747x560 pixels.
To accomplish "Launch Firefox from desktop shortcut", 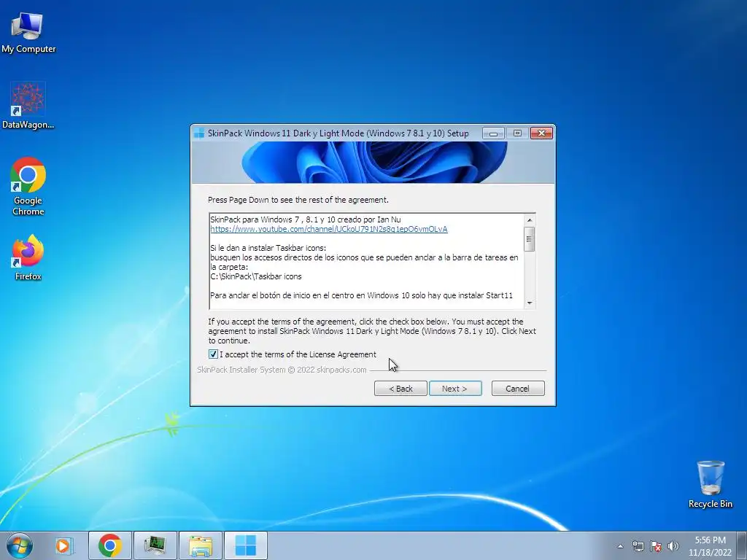I will point(28,257).
